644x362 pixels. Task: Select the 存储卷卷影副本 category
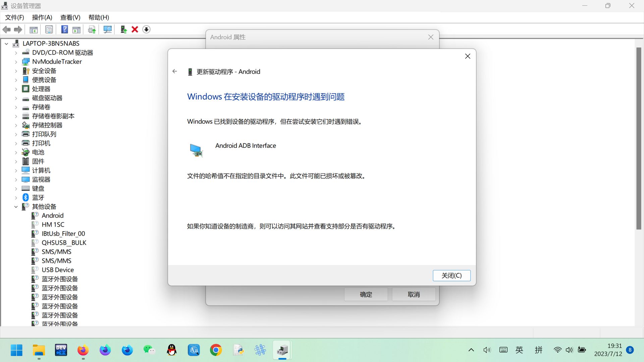coord(53,116)
